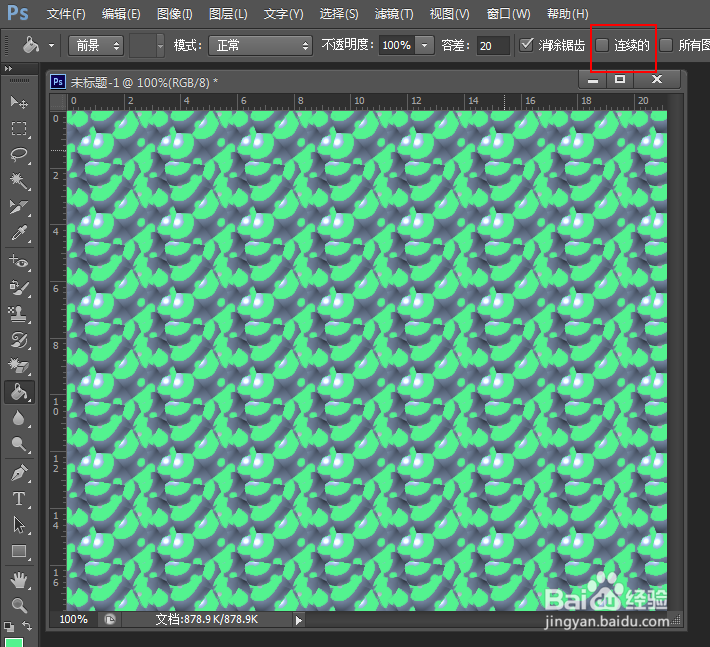The image size is (710, 647).
Task: Select the Magic Wand tool
Action: coord(19,181)
